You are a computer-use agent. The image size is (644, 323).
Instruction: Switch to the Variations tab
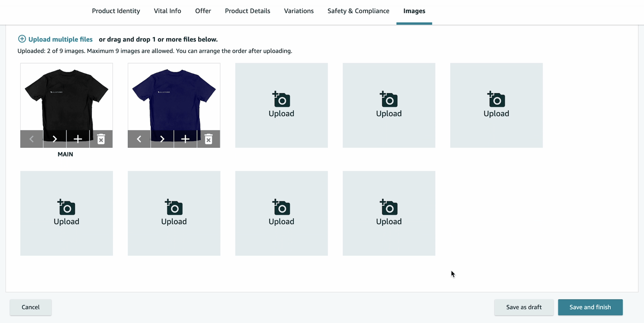[298, 11]
